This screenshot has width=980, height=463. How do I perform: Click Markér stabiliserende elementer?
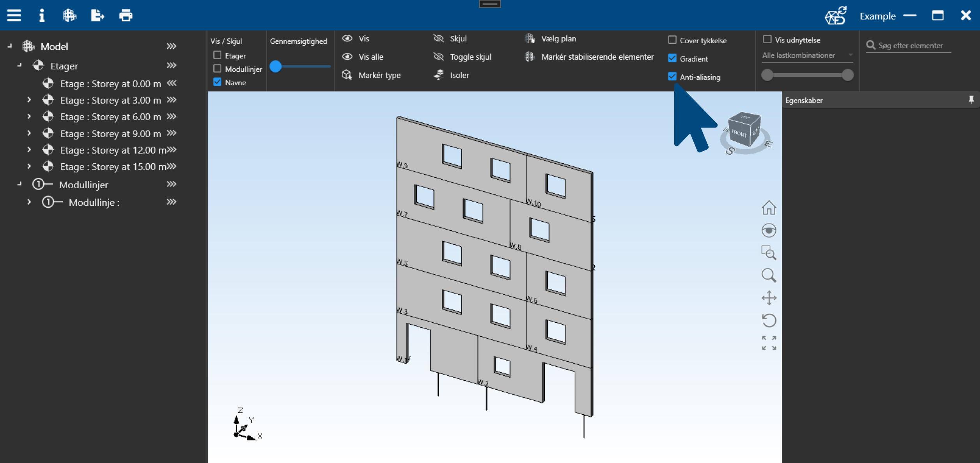[589, 57]
